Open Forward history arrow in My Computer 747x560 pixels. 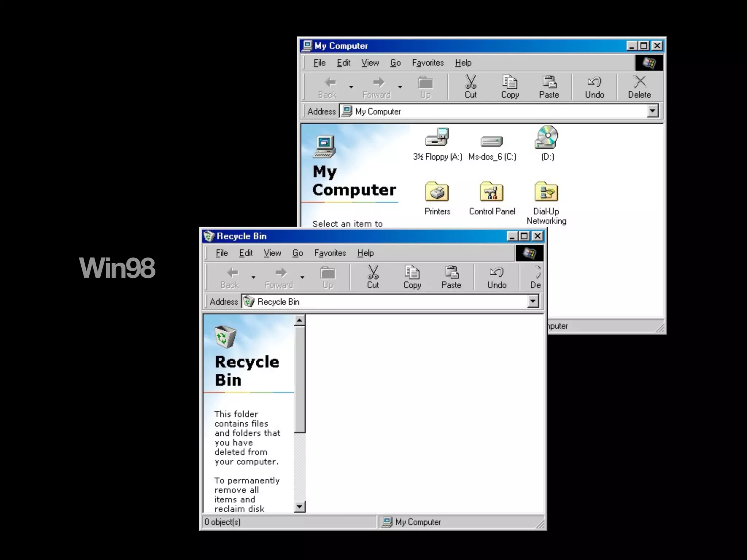click(400, 87)
